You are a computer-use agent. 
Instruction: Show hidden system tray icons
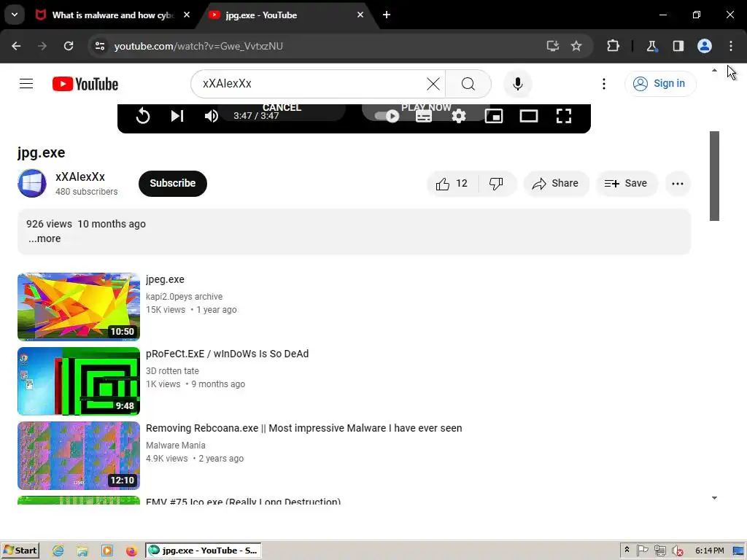[627, 550]
